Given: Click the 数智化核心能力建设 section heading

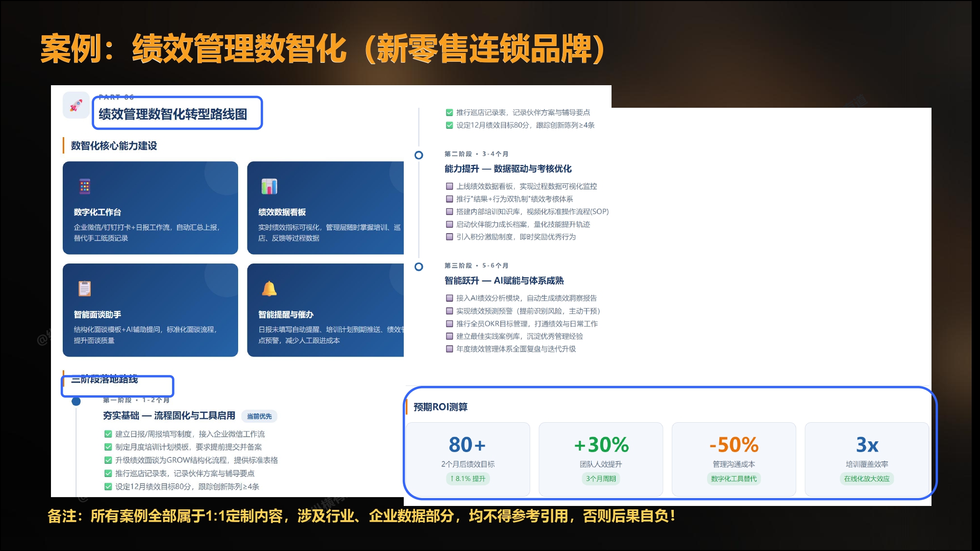Looking at the screenshot, I should click(114, 145).
